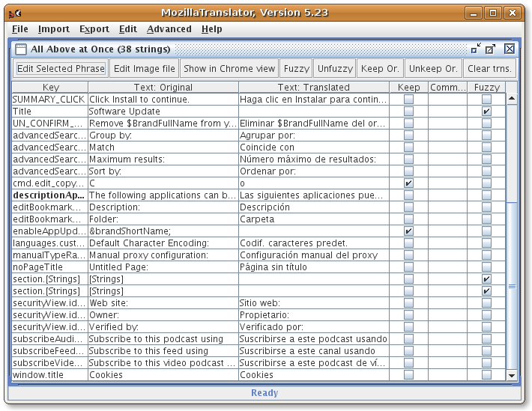Toggle Keep checkbox for languages.cust row
This screenshot has width=532, height=411.
(408, 243)
